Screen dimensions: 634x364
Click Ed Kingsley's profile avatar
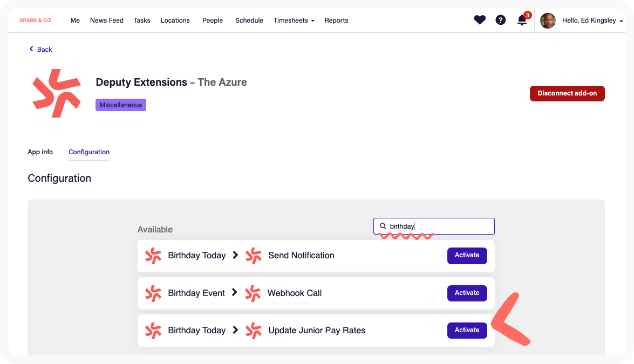pos(548,20)
